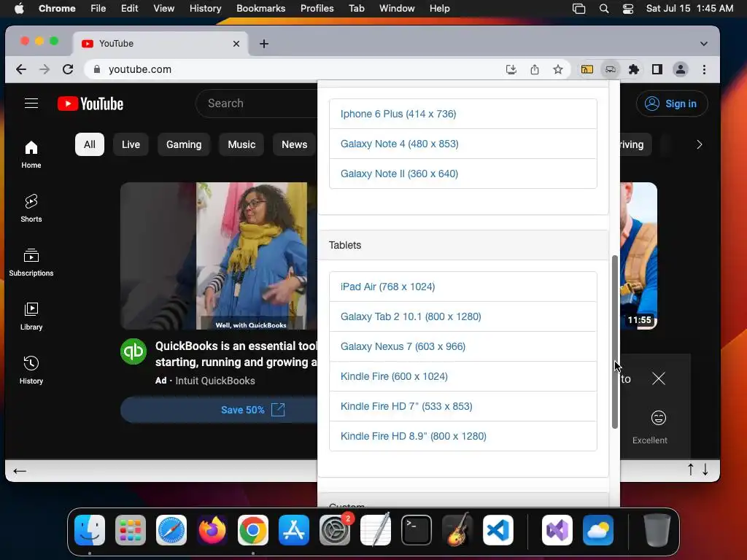Open the Bookmarks menu in menu bar
The image size is (747, 560).
pos(260,9)
